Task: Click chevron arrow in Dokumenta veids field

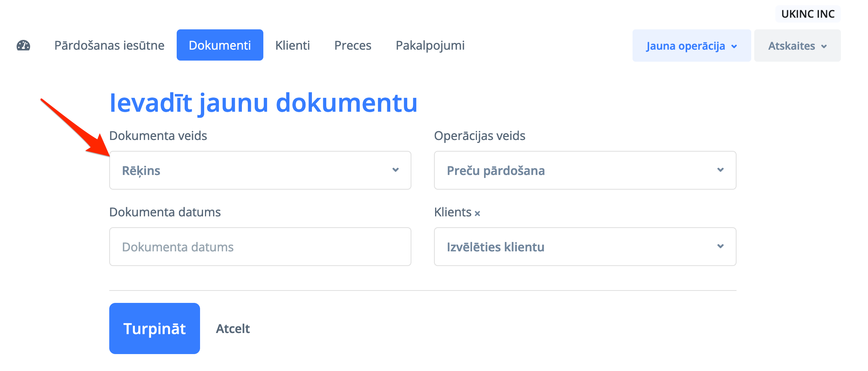Action: click(395, 170)
